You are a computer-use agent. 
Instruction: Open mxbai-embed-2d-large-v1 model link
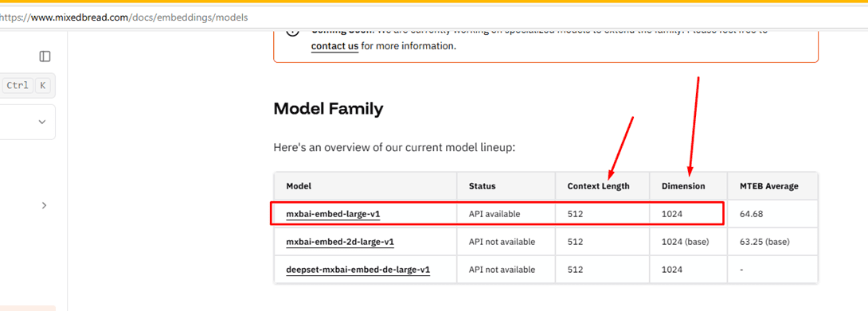(x=340, y=242)
